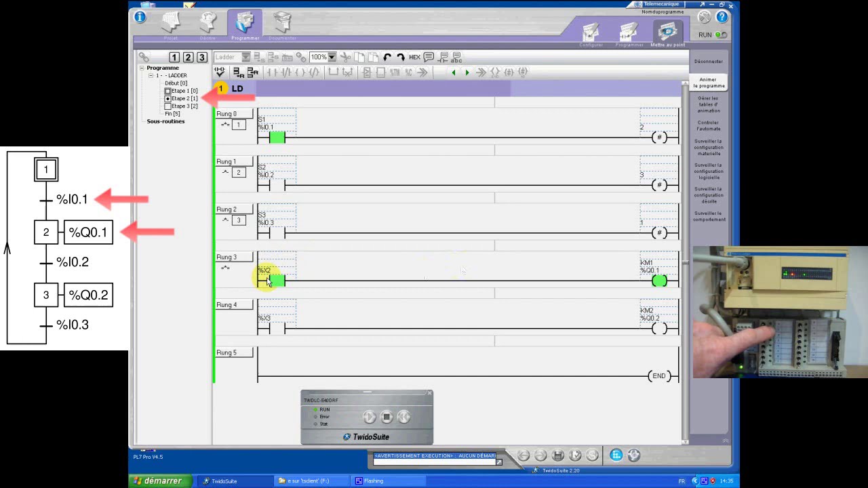Screen dimensions: 868x488
Task: Select the Mettre au point sub-tab
Action: click(x=668, y=34)
